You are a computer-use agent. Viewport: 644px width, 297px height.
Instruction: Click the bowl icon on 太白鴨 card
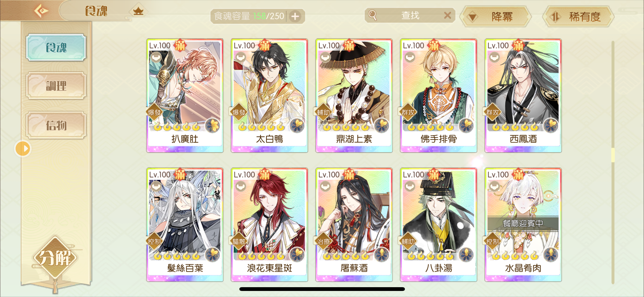click(x=241, y=57)
